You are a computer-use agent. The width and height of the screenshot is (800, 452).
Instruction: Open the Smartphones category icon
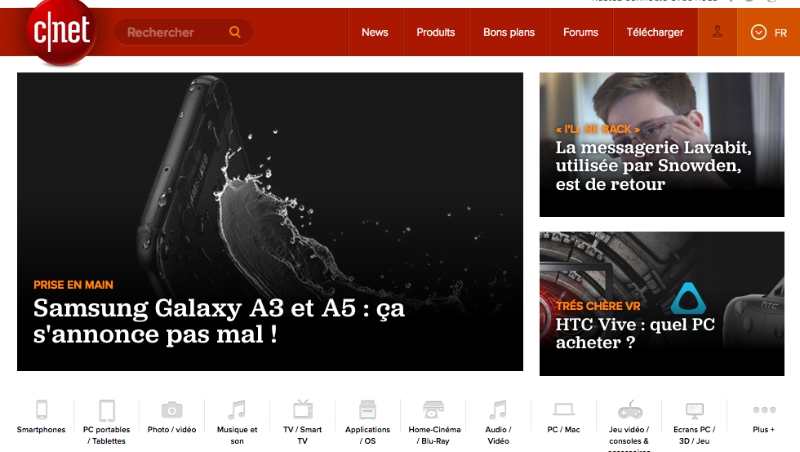[x=42, y=410]
